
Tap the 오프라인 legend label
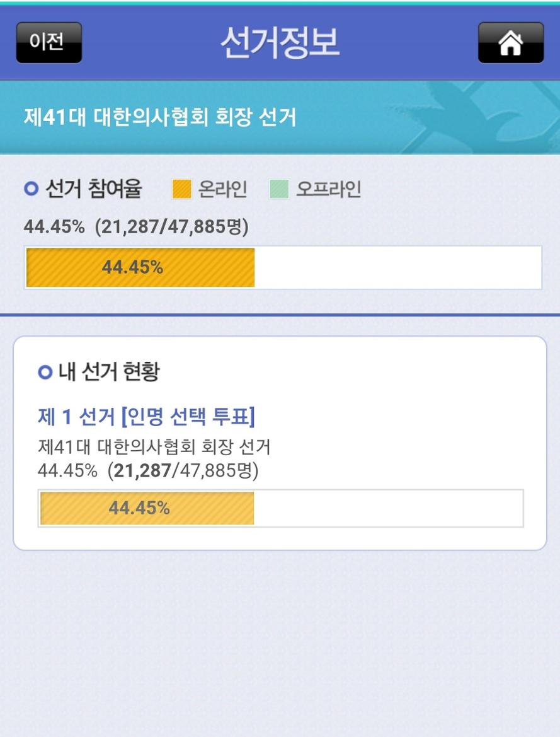pyautogui.click(x=328, y=189)
